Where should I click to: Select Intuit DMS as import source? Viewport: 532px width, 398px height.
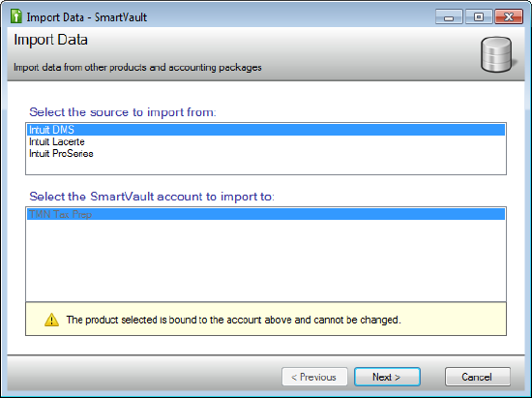pyautogui.click(x=266, y=130)
